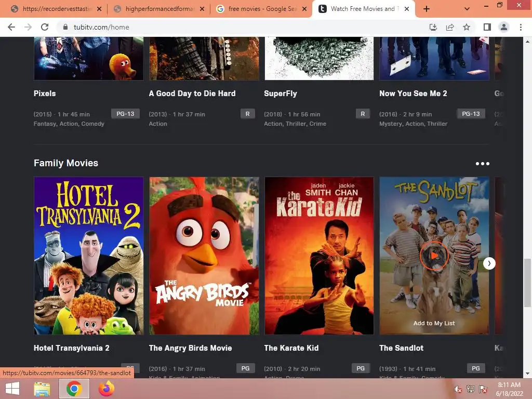Click the tubitv.com/home address bar
This screenshot has width=532, height=399.
point(244,27)
